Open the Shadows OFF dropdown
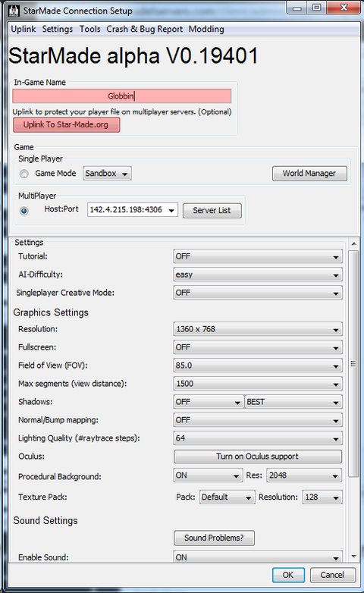Image resolution: width=364 pixels, height=593 pixels. pyautogui.click(x=208, y=402)
